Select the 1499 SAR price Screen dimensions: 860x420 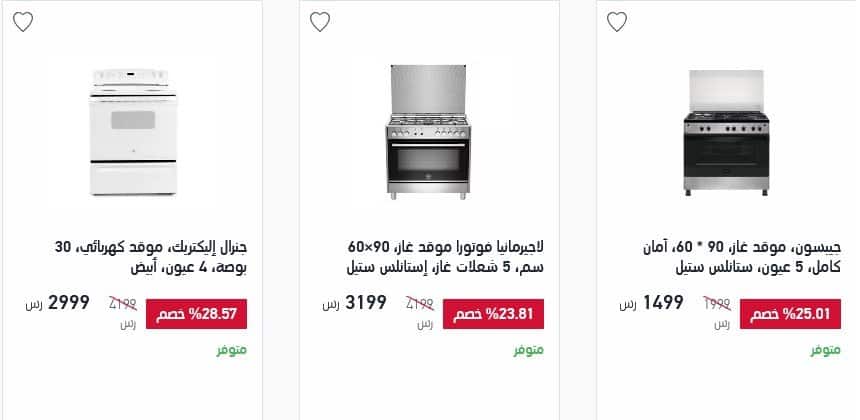pyautogui.click(x=652, y=303)
